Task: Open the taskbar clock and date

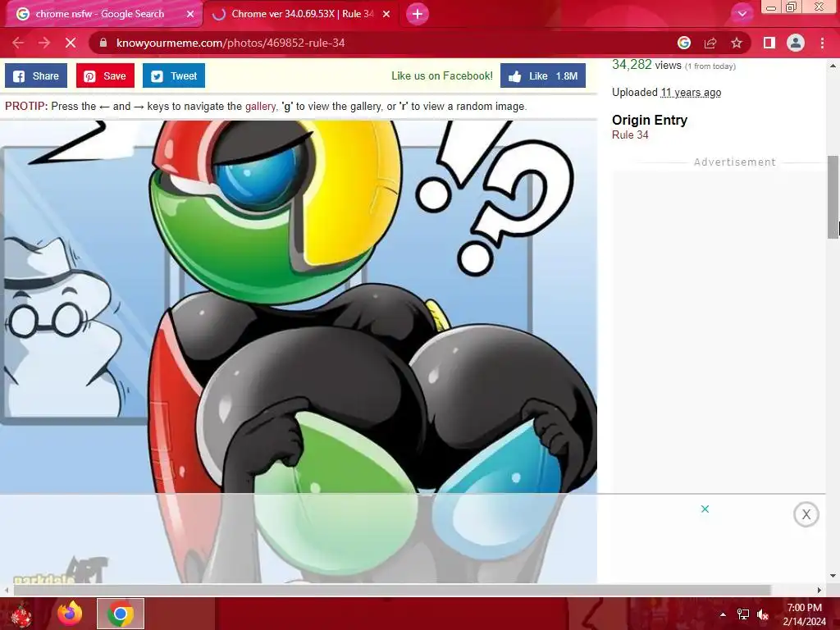Action: (804, 614)
